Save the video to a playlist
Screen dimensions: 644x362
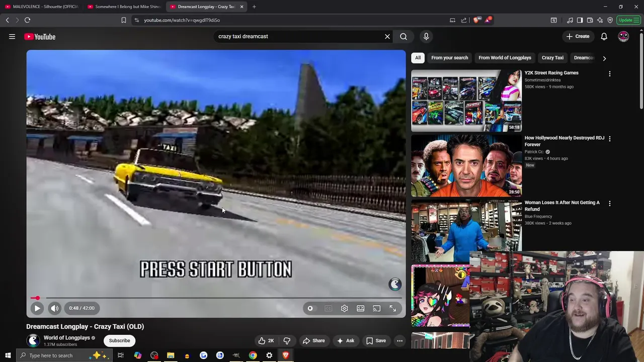[375, 341]
